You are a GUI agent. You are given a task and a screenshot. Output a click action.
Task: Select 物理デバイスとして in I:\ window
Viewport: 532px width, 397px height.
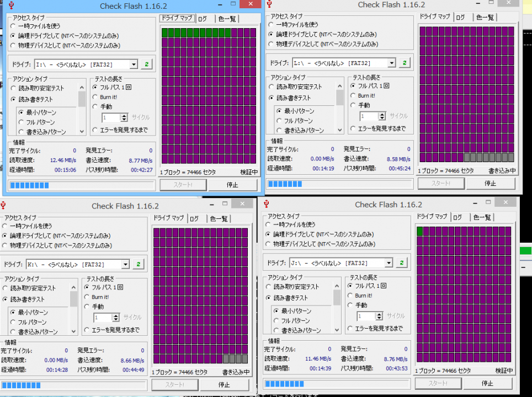[66, 45]
